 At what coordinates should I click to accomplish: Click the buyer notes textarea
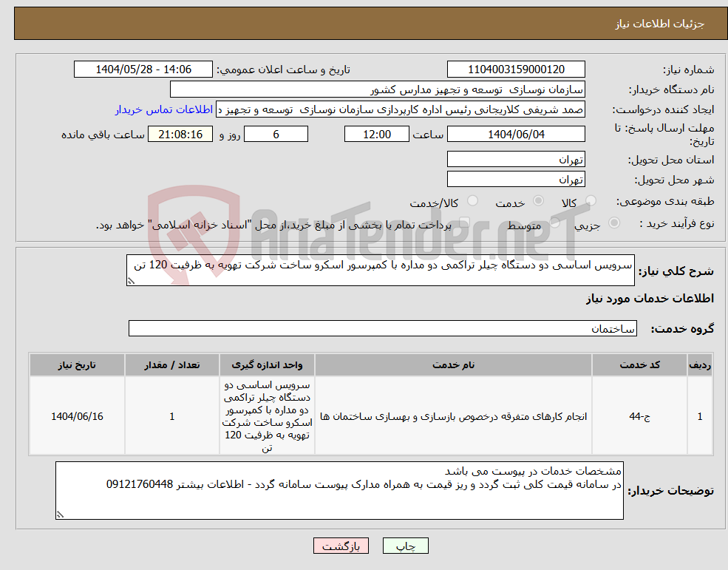tap(339, 491)
